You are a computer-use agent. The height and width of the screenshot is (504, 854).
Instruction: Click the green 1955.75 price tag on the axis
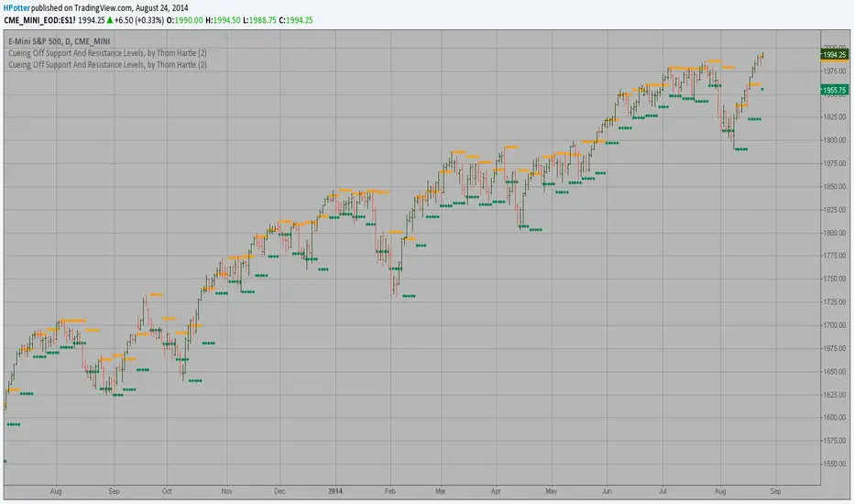coord(835,90)
